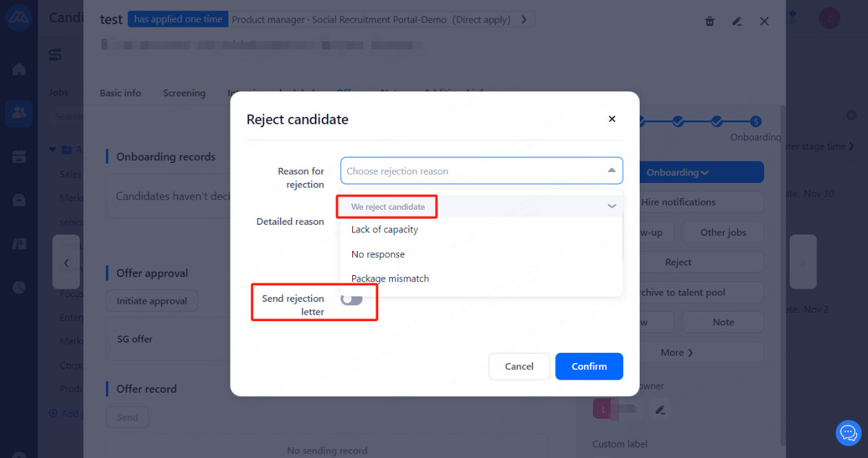The height and width of the screenshot is (458, 868).
Task: Open the Screening tab
Action: 184,93
